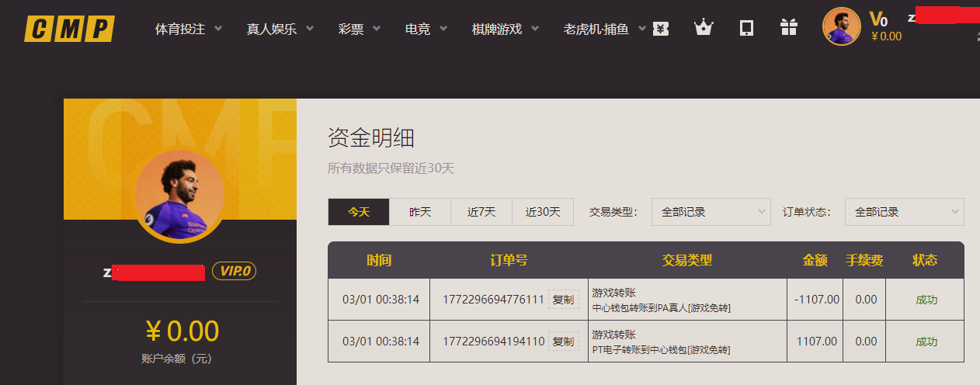Click the 手续费 column header
The width and height of the screenshot is (980, 385).
pyautogui.click(x=864, y=261)
